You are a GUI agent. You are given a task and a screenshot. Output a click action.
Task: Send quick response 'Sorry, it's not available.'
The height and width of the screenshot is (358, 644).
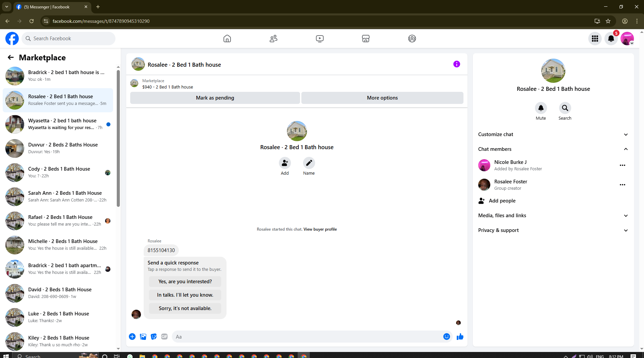[x=185, y=308]
